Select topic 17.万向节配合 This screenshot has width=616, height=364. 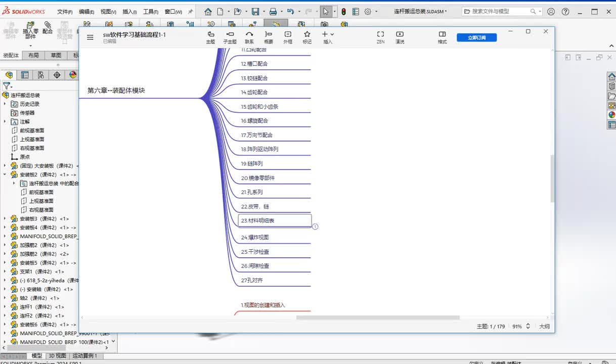click(257, 135)
